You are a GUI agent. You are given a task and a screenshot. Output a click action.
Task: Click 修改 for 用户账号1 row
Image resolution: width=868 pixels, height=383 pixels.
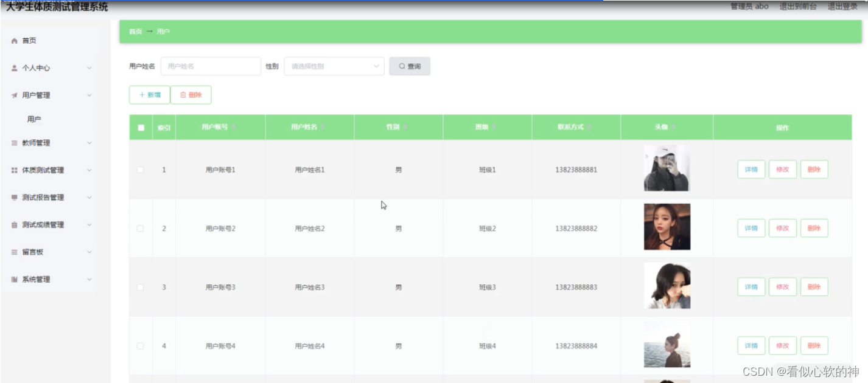[783, 170]
